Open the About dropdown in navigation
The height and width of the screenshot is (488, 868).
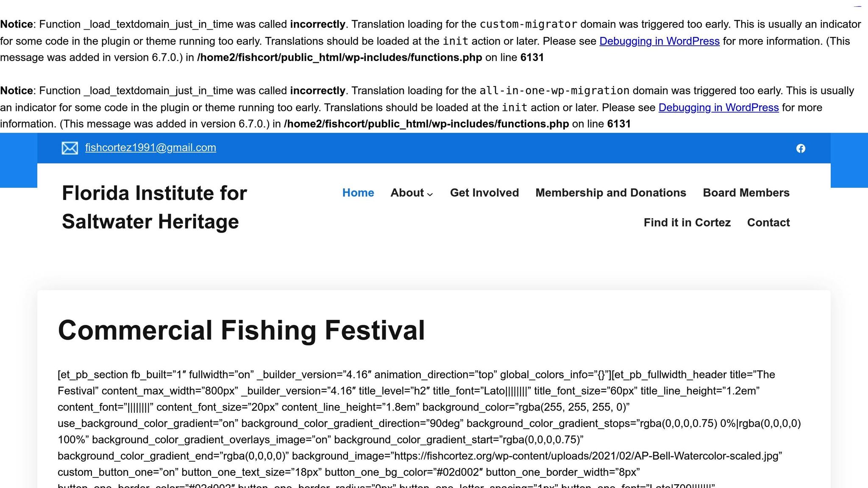407,193
